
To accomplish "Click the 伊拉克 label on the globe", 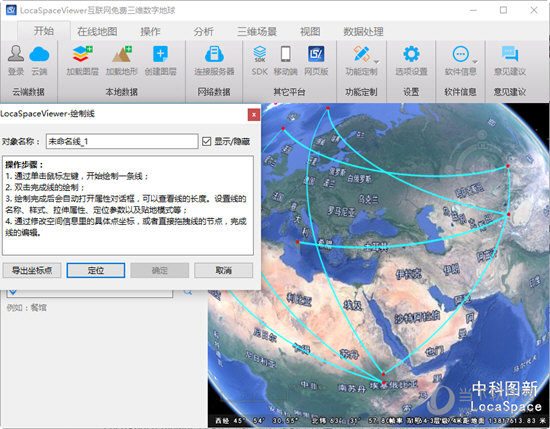I will [408, 273].
